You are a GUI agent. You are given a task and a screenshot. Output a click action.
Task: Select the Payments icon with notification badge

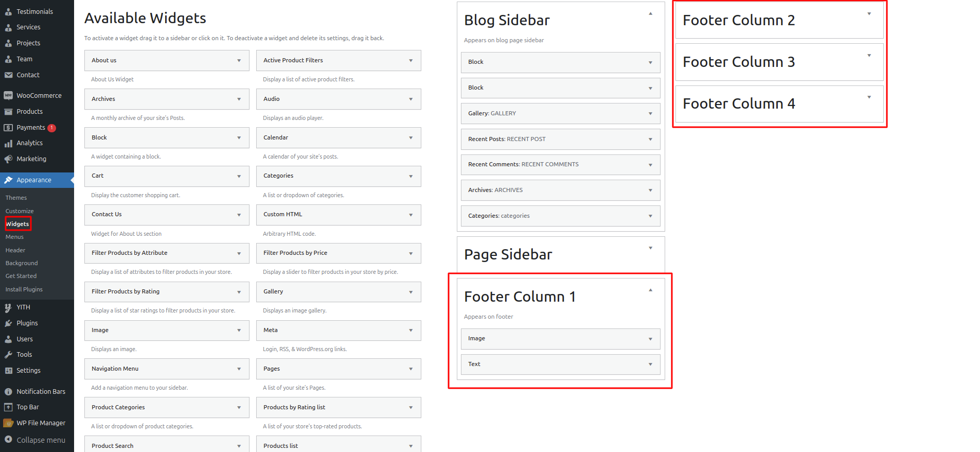tap(9, 127)
